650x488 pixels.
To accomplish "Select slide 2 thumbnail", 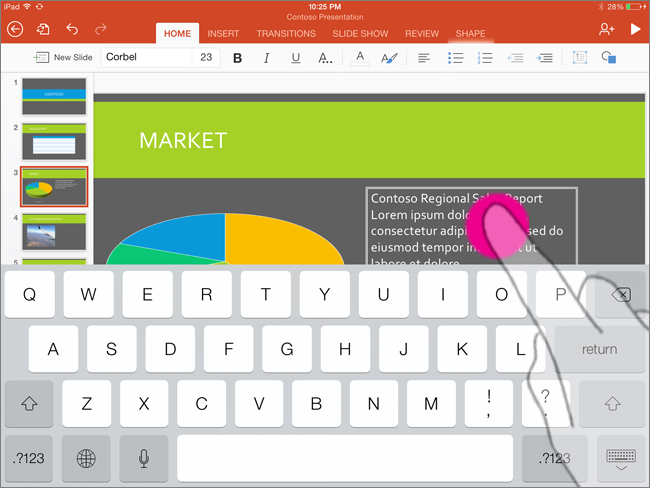I will pyautogui.click(x=54, y=141).
